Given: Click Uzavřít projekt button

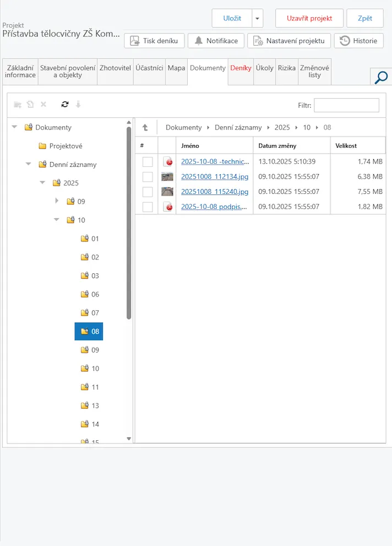Looking at the screenshot, I should (309, 18).
